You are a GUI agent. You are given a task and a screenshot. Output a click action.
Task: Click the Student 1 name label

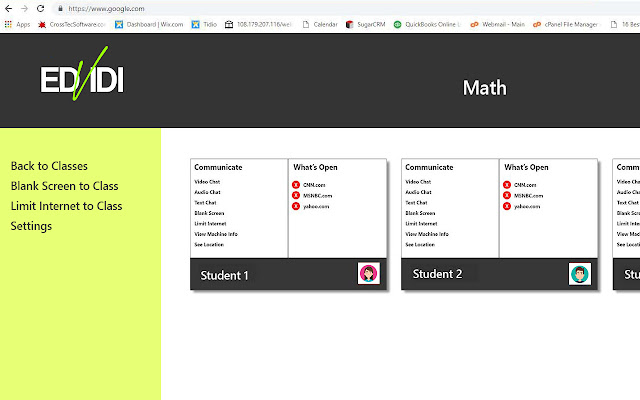pos(224,276)
